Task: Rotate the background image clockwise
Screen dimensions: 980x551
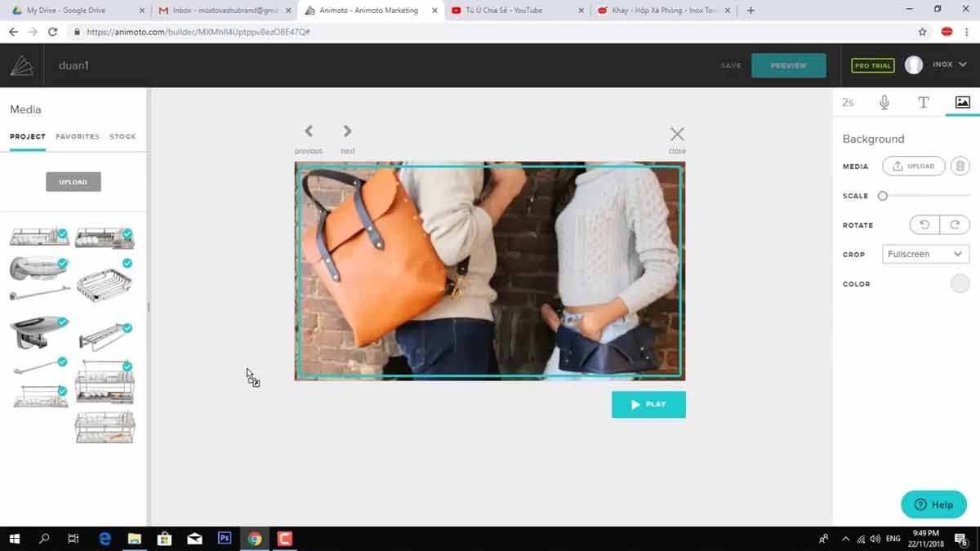Action: click(x=955, y=224)
